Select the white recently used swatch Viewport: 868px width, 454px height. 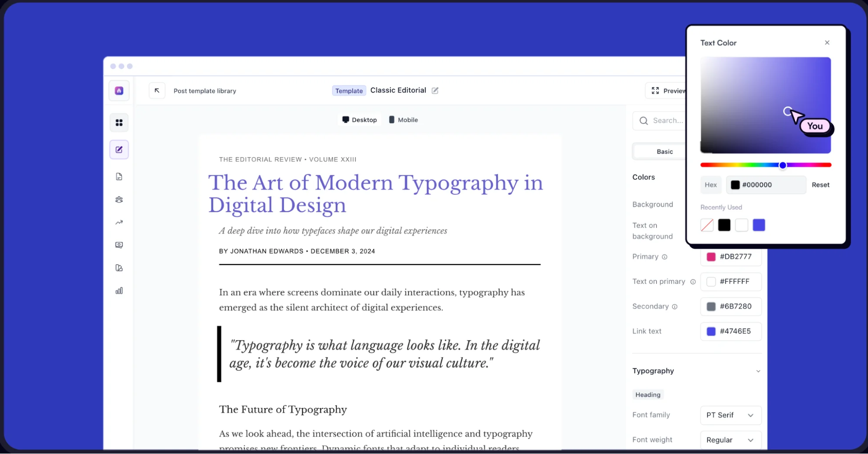coord(742,225)
